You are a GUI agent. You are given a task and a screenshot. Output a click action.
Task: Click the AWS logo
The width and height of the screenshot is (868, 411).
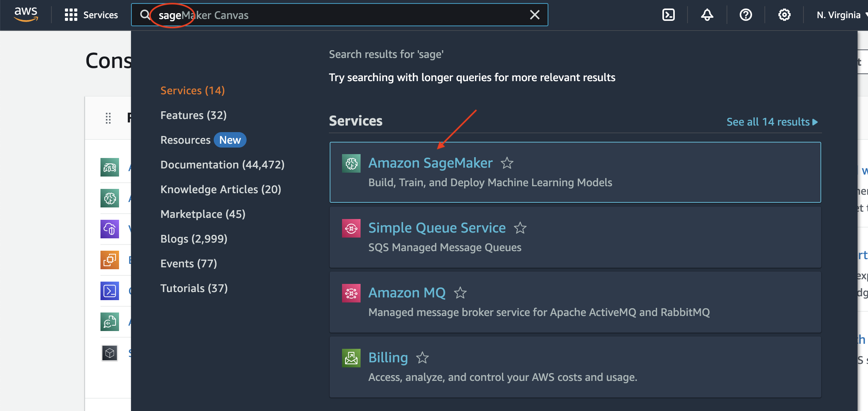(26, 14)
